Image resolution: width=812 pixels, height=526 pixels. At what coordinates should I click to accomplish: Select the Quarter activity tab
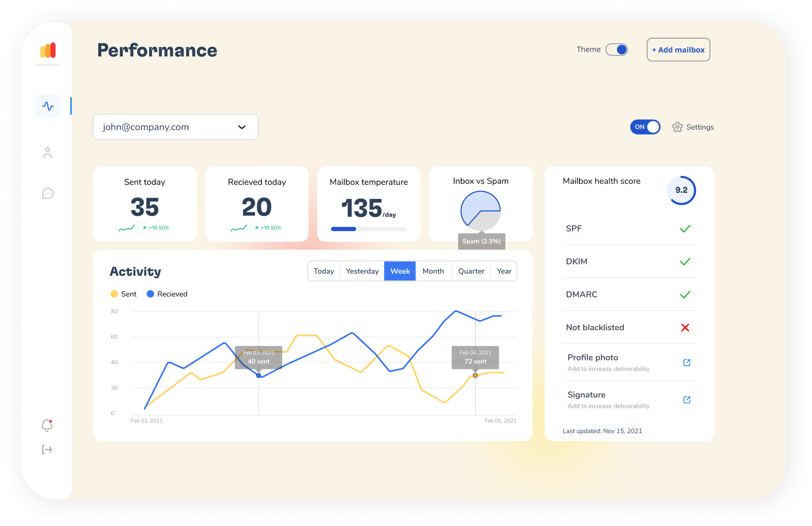point(471,271)
